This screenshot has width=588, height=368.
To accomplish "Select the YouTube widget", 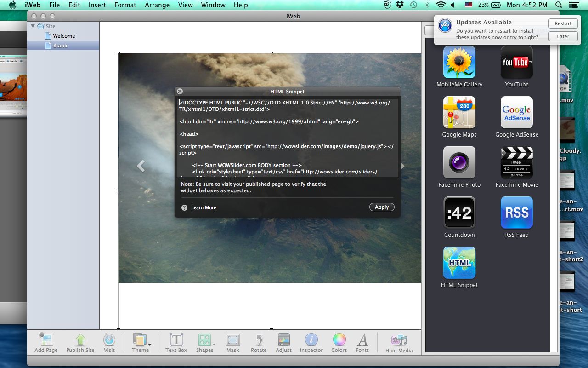I will [x=517, y=62].
